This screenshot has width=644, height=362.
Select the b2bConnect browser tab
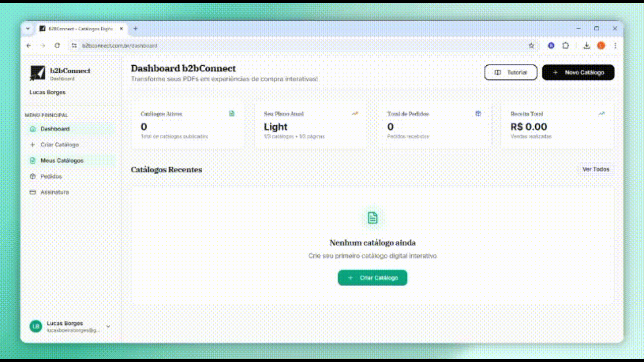click(82, 29)
